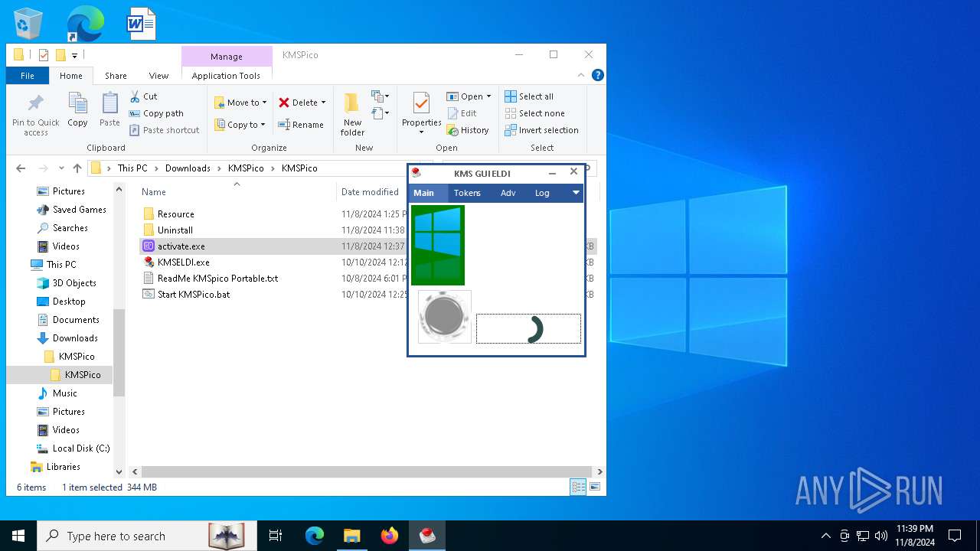Open the Move to dropdown
The width and height of the screenshot is (980, 551).
(240, 103)
